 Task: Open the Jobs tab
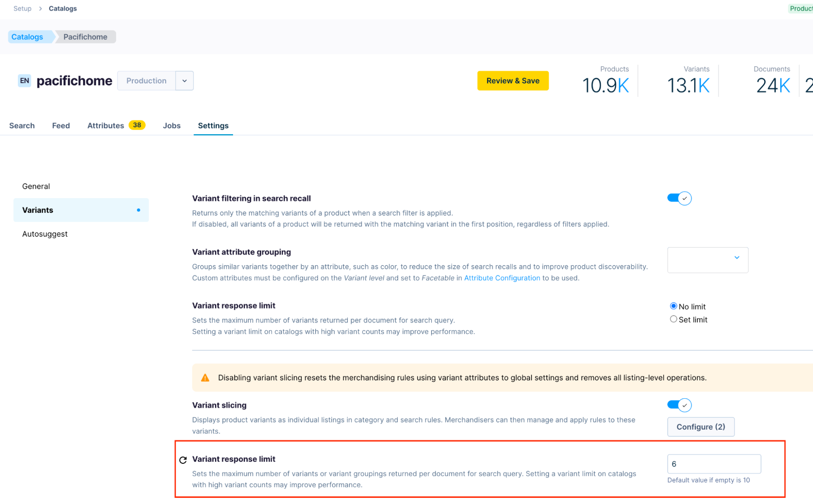(172, 126)
